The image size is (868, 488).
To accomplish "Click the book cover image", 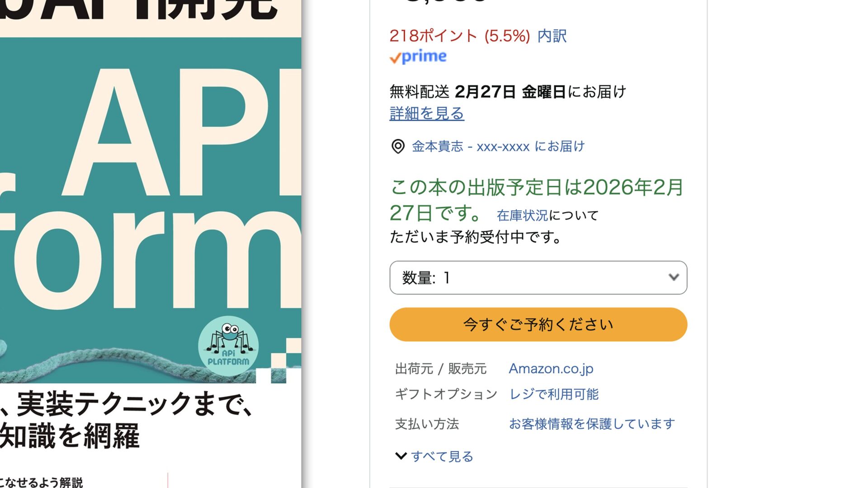I will 151,244.
